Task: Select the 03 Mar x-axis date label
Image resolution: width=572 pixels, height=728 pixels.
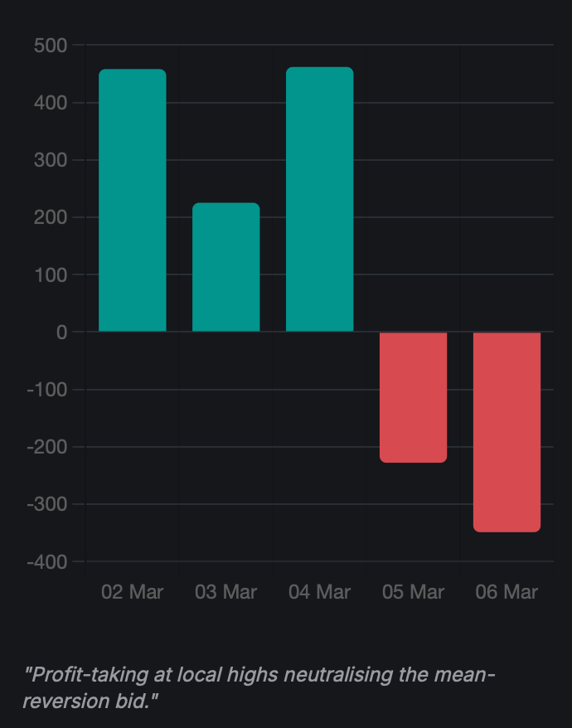Action: 226,592
